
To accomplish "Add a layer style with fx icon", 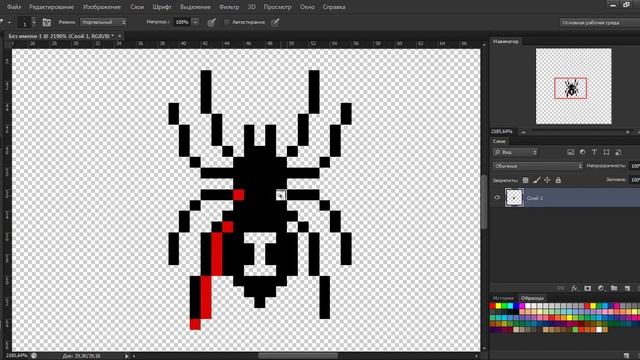I will pos(575,288).
